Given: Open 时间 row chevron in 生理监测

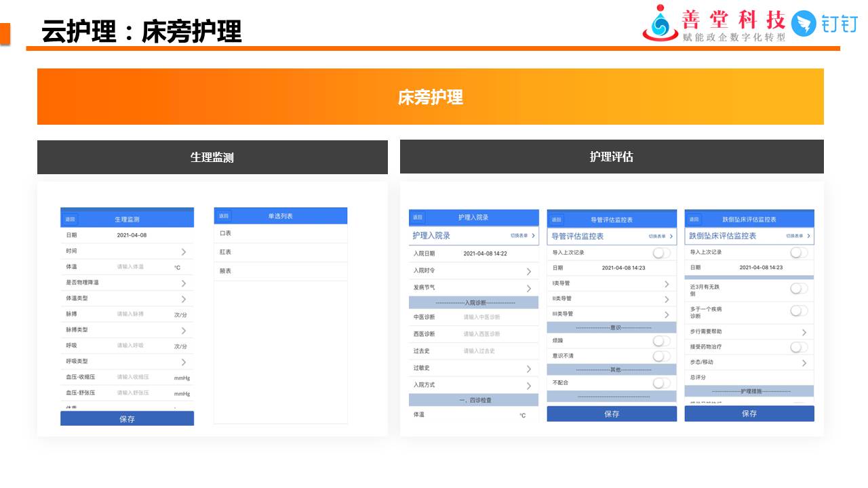Looking at the screenshot, I should (x=183, y=251).
